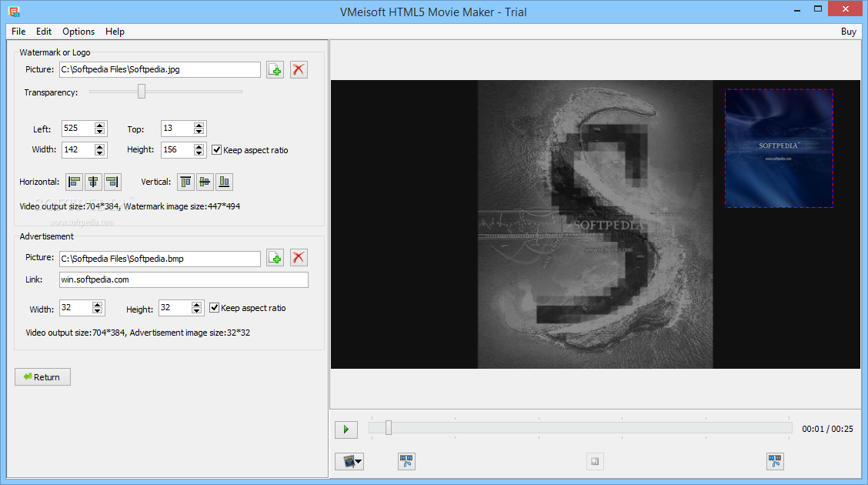Click the video timeline seek handle
This screenshot has height=485, width=868.
coord(389,427)
